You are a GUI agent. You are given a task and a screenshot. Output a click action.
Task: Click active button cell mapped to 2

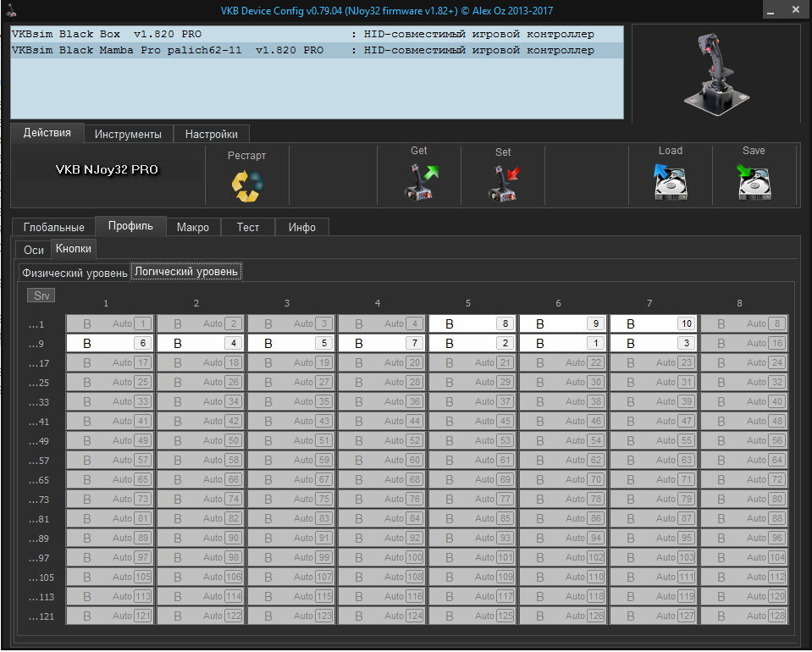coord(472,343)
